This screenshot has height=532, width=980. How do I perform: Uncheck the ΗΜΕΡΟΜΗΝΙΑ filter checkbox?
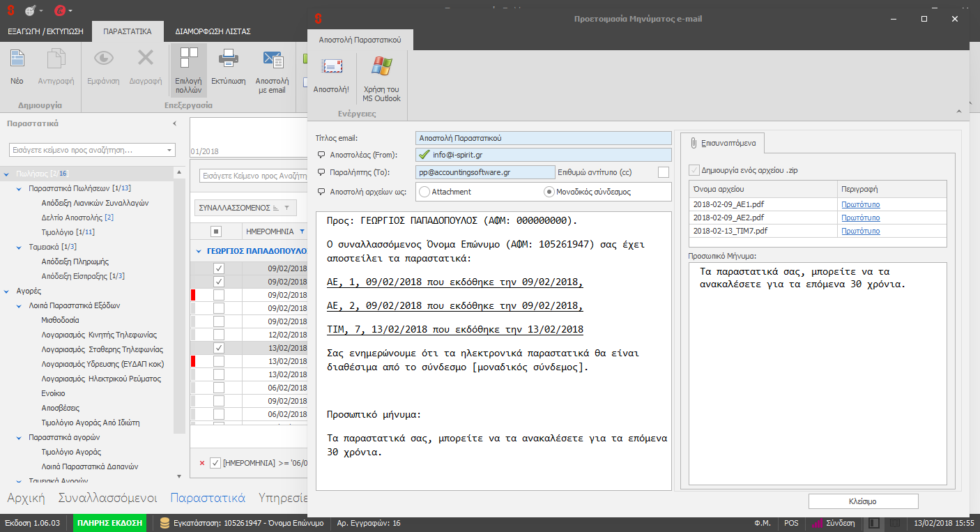(x=215, y=463)
